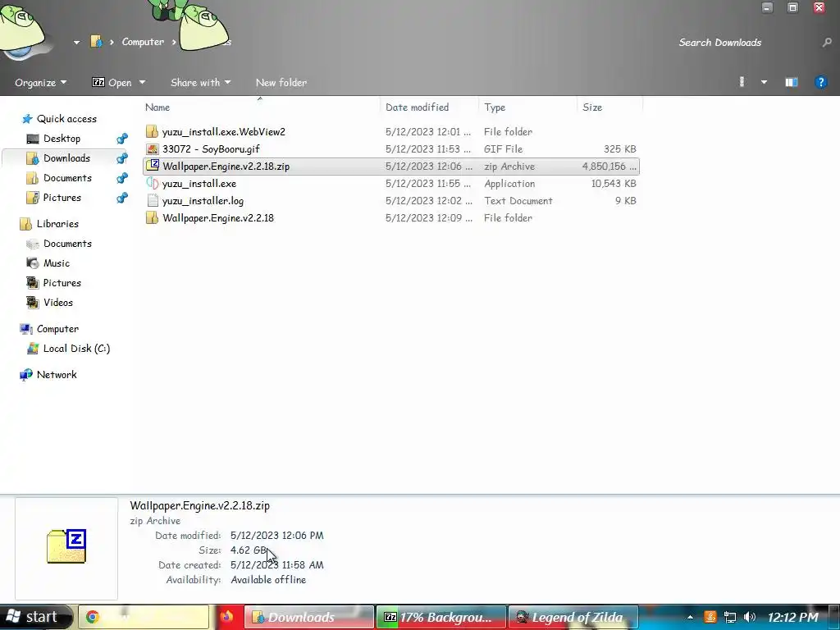Viewport: 840px width, 630px height.
Task: Select Pictures under Quick access
Action: (62, 198)
